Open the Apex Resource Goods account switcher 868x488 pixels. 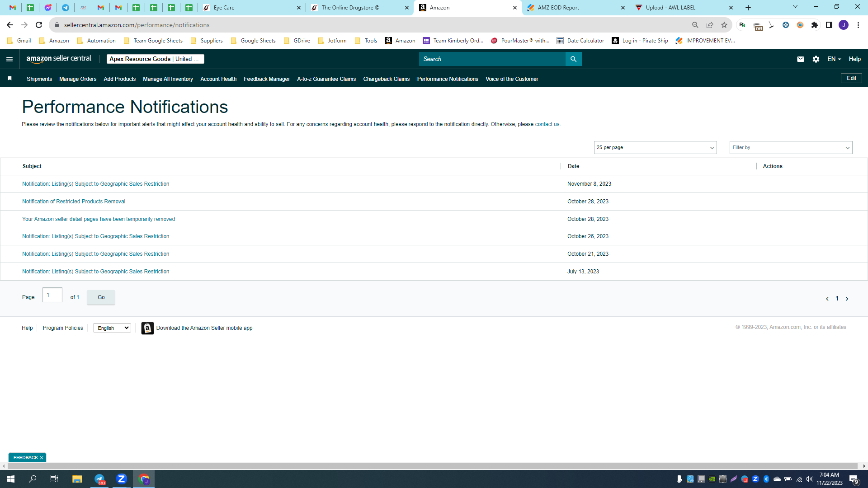[156, 59]
